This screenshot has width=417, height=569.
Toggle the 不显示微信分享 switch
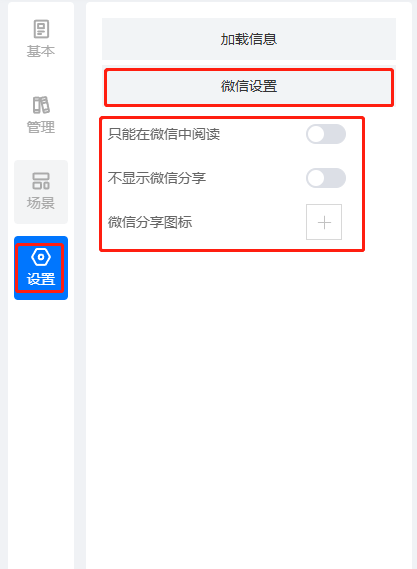(x=326, y=178)
